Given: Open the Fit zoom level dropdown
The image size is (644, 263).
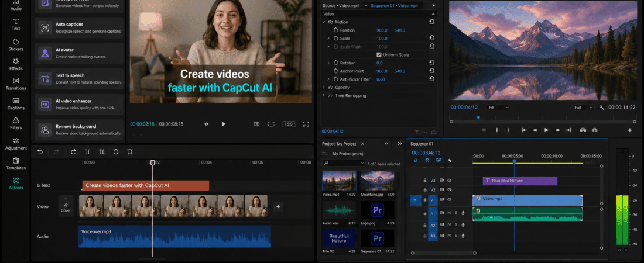Looking at the screenshot, I should (x=499, y=107).
